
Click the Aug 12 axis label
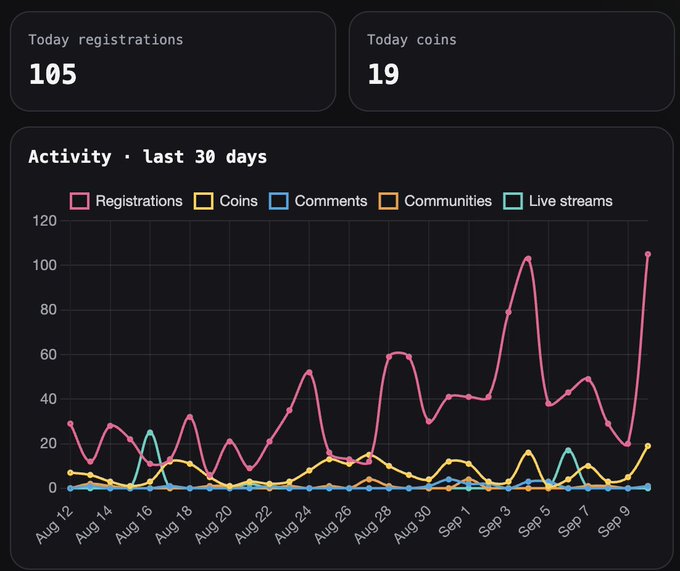(x=55, y=523)
